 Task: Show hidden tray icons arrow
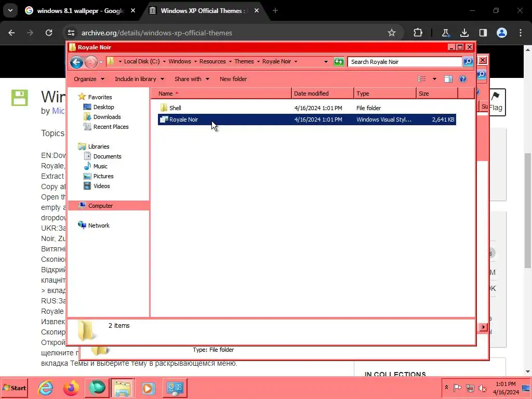[446, 388]
